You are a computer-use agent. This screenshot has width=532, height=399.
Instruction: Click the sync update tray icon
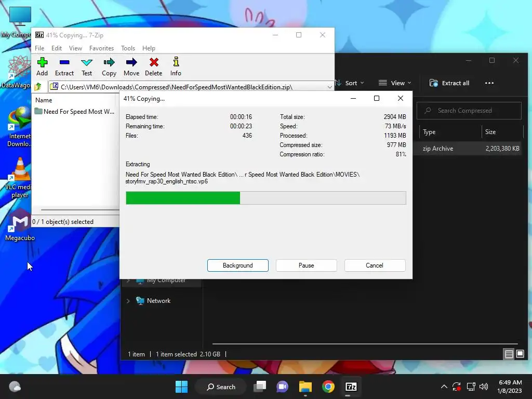457,387
